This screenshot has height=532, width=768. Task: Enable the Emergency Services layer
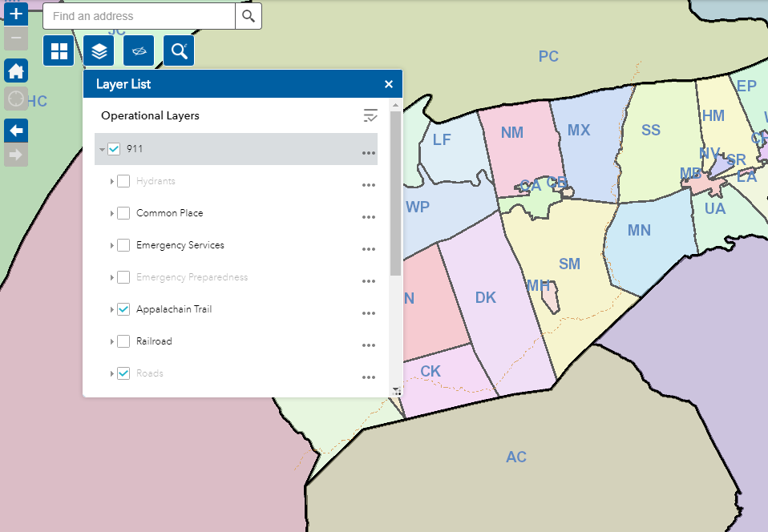[123, 245]
